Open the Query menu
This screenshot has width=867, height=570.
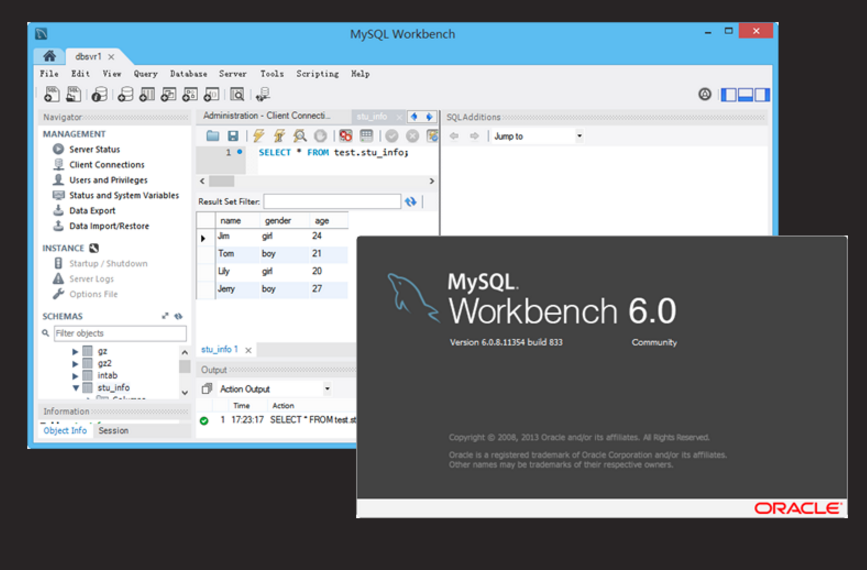[145, 74]
